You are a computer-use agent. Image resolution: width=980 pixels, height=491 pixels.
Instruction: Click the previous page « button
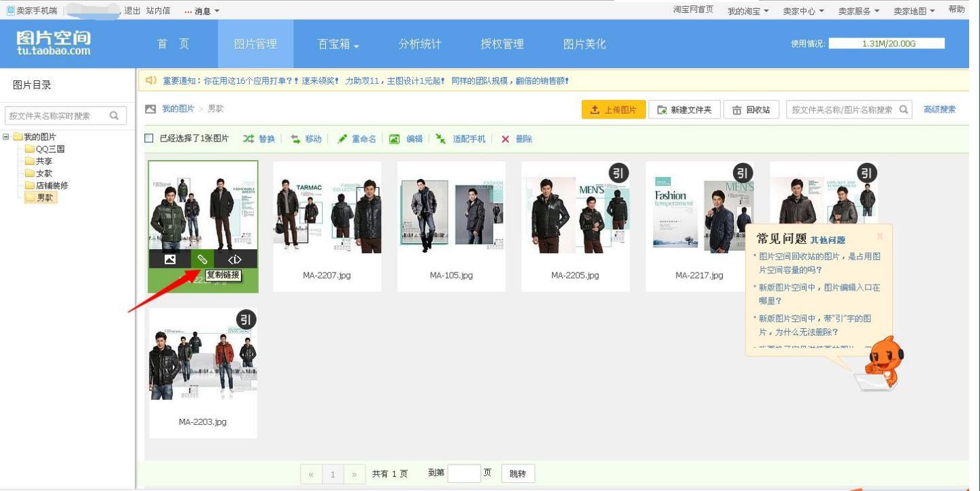pos(311,474)
